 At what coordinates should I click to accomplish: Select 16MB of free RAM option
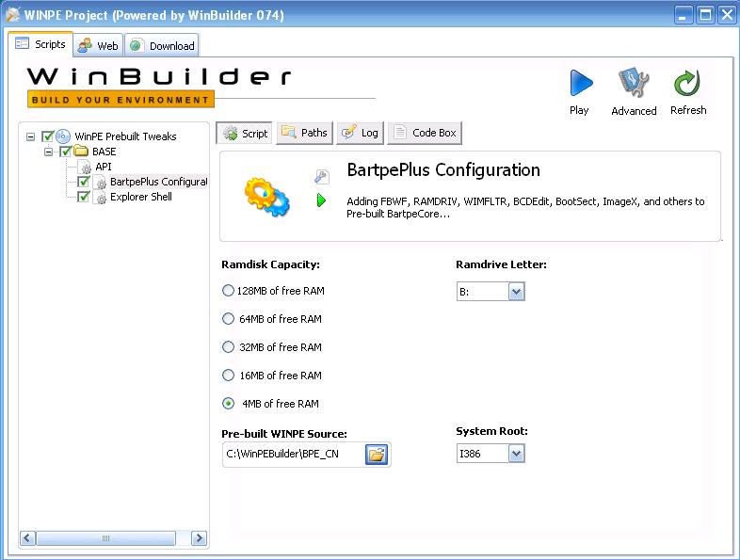[x=228, y=376]
